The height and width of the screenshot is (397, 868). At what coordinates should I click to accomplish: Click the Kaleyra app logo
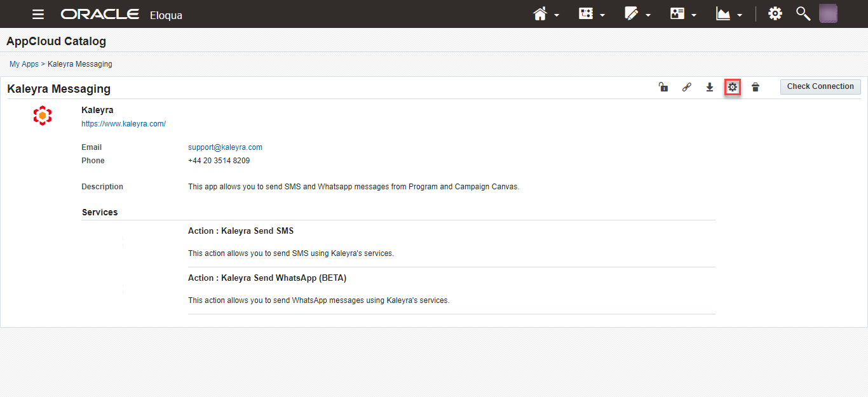(43, 116)
